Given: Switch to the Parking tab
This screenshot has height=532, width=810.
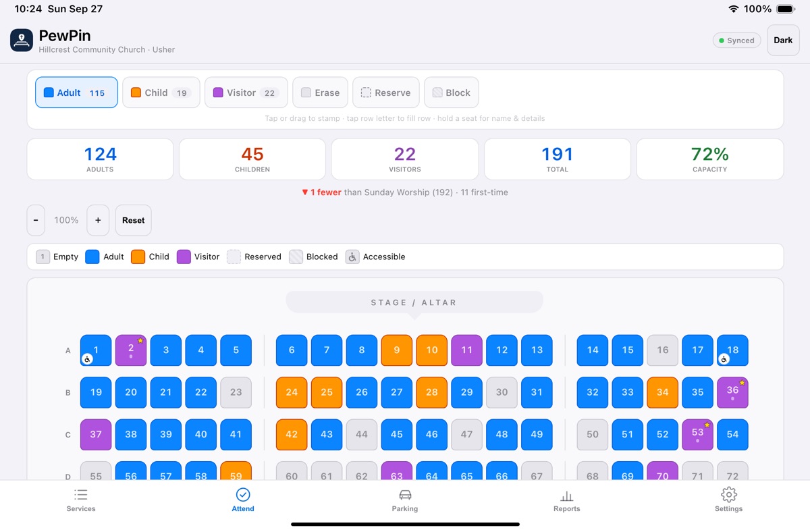Looking at the screenshot, I should coord(405,500).
